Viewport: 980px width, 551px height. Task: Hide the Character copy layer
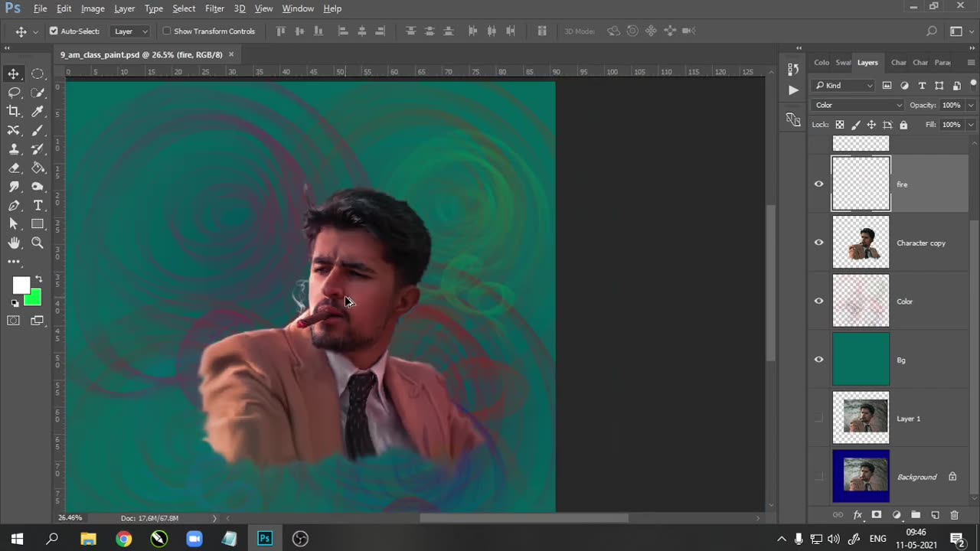[x=818, y=243]
